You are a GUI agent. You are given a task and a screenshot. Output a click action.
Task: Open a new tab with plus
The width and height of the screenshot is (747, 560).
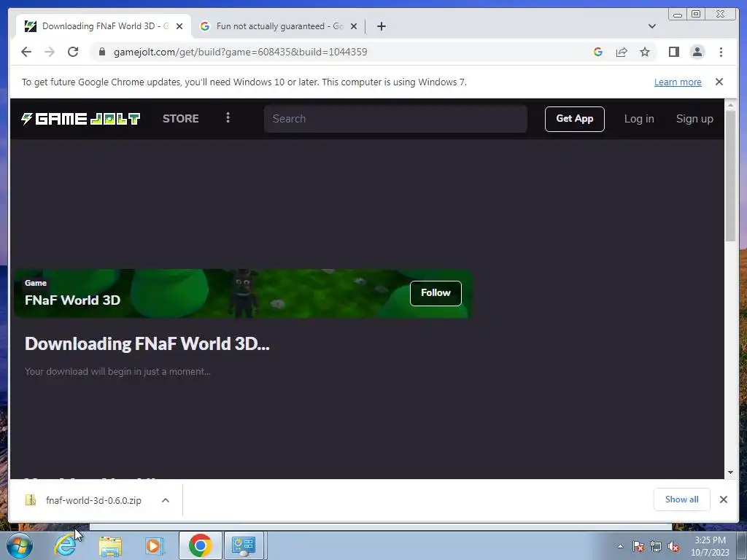381,26
